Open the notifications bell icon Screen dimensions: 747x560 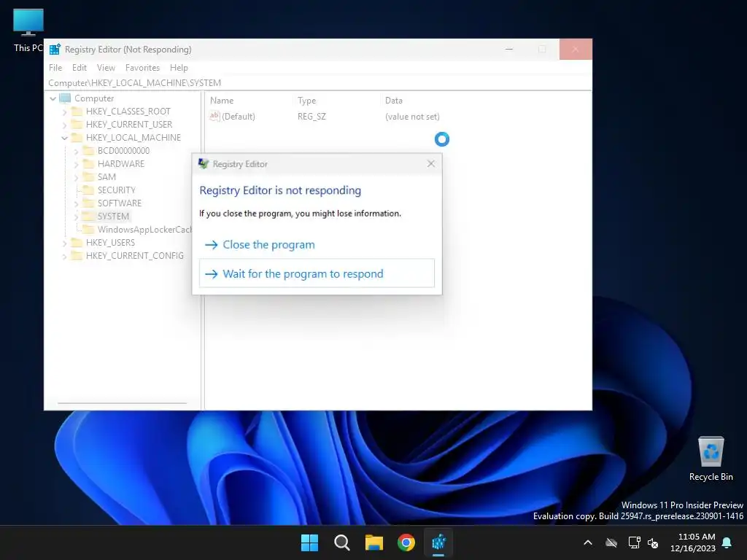tap(727, 542)
